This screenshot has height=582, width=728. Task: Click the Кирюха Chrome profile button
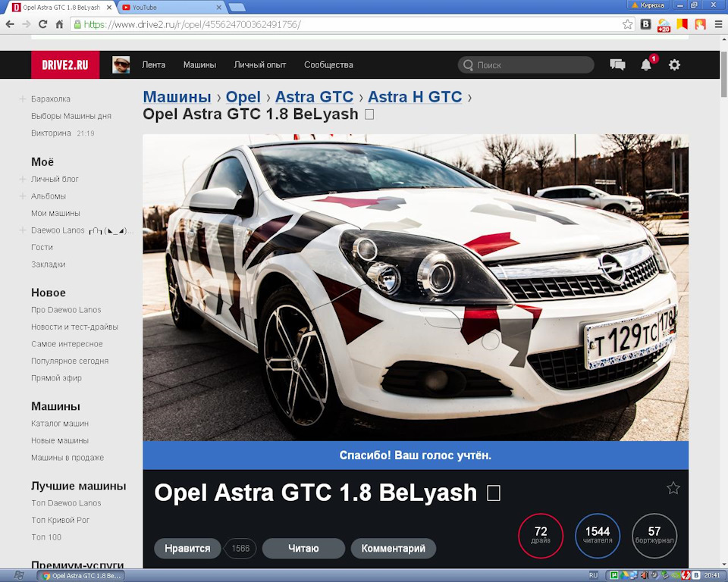click(647, 5)
